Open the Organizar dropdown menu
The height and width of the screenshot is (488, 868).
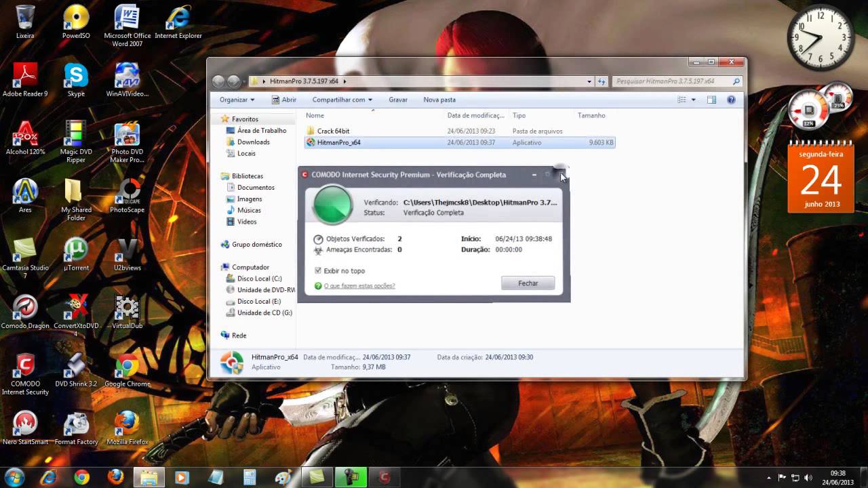pos(237,100)
